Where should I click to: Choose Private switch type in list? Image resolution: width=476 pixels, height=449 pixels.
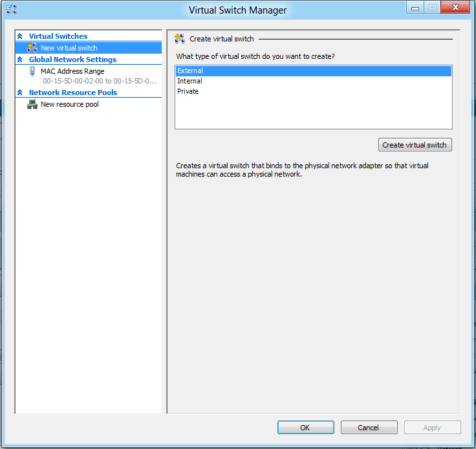[188, 92]
